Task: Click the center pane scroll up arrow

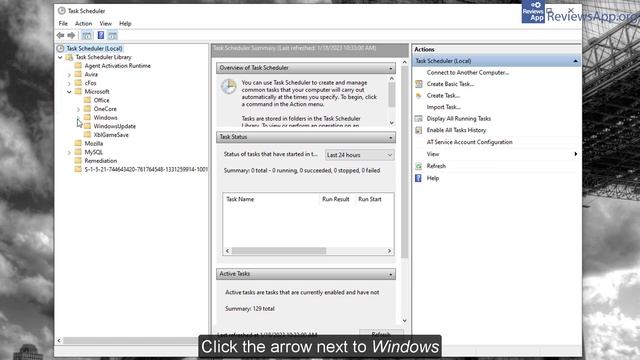Action: point(404,62)
